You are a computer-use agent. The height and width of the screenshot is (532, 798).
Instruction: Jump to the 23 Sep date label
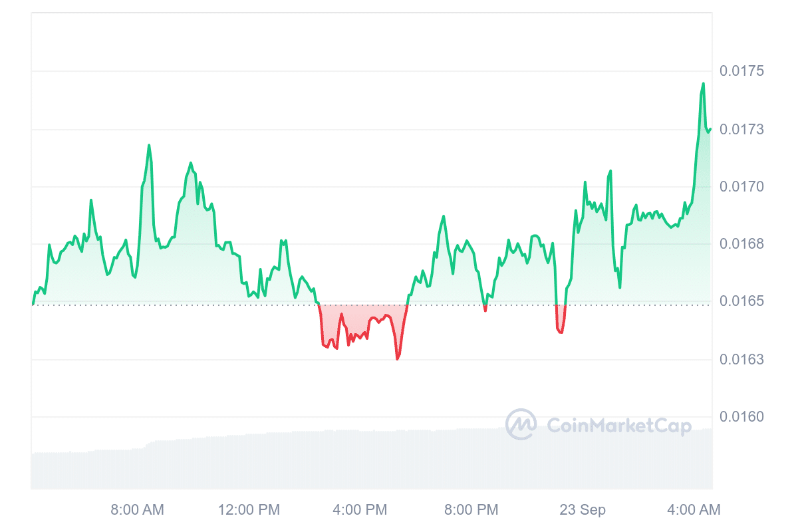click(583, 510)
